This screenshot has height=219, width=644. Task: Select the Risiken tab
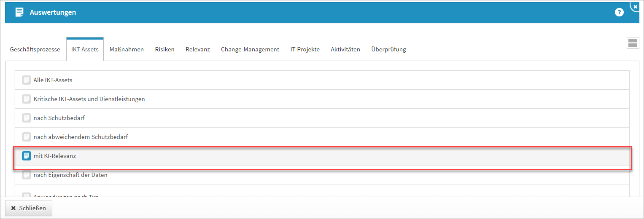pyautogui.click(x=164, y=49)
